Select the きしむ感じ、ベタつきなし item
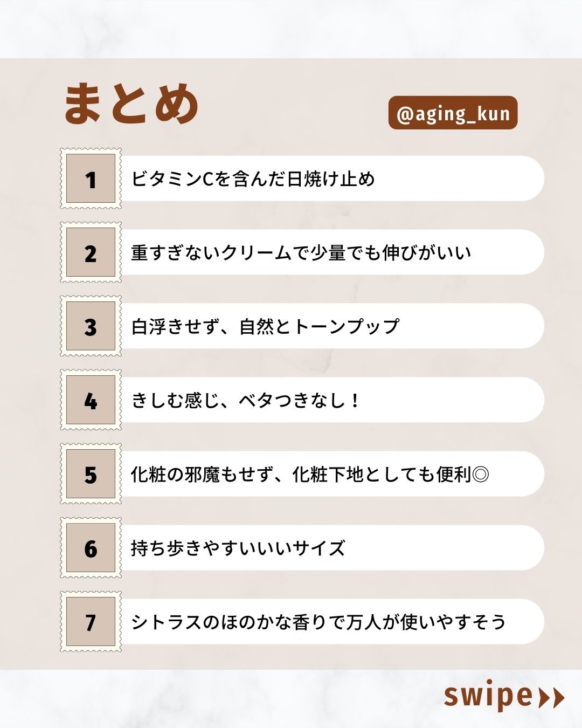 pyautogui.click(x=245, y=401)
